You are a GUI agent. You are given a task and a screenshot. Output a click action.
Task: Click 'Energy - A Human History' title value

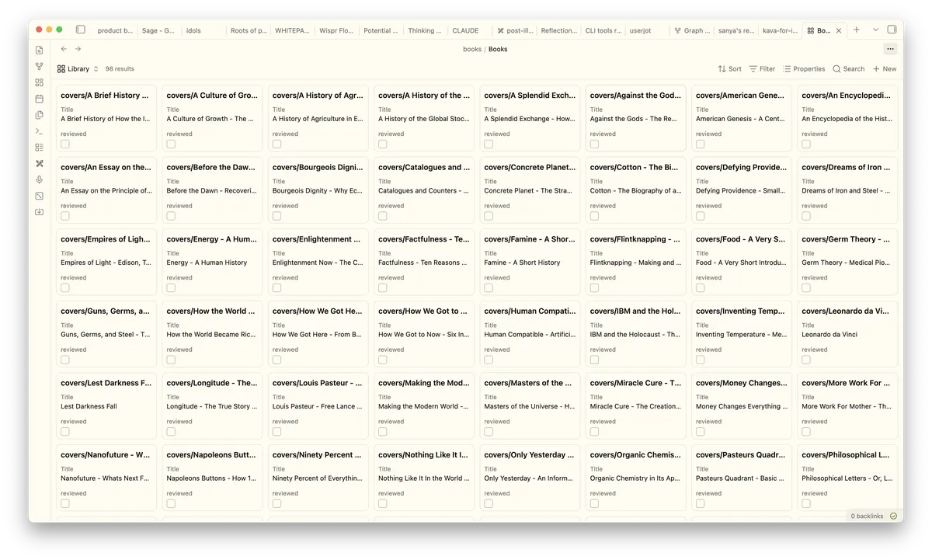pyautogui.click(x=207, y=263)
